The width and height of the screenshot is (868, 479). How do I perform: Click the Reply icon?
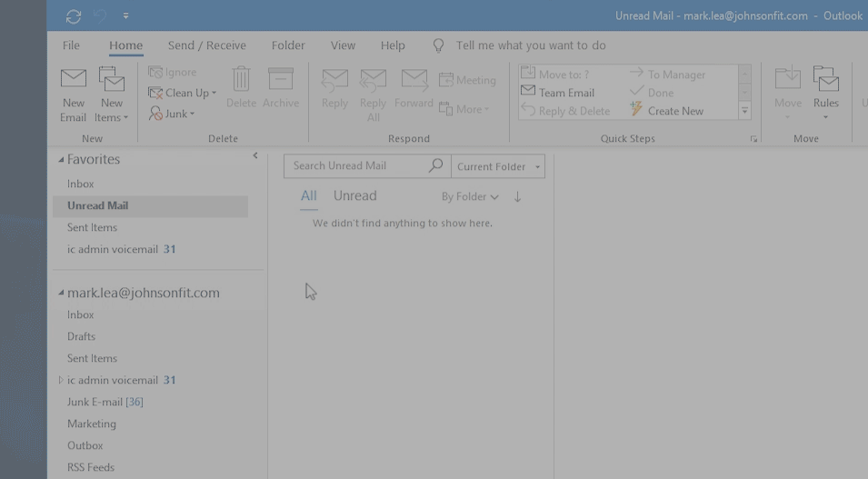[x=334, y=80]
